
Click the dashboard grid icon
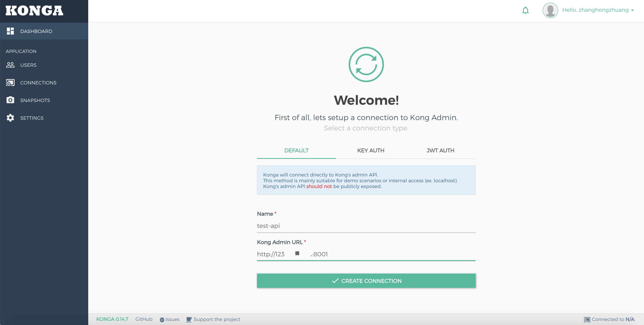coord(10,31)
